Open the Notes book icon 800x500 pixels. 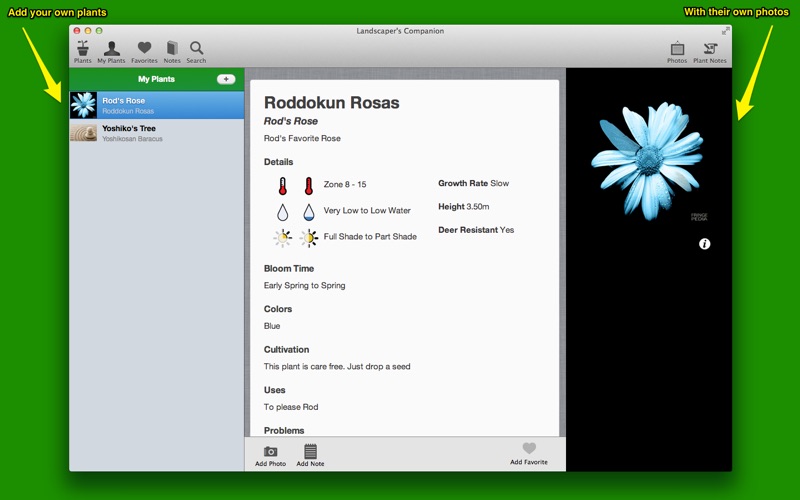[172, 52]
